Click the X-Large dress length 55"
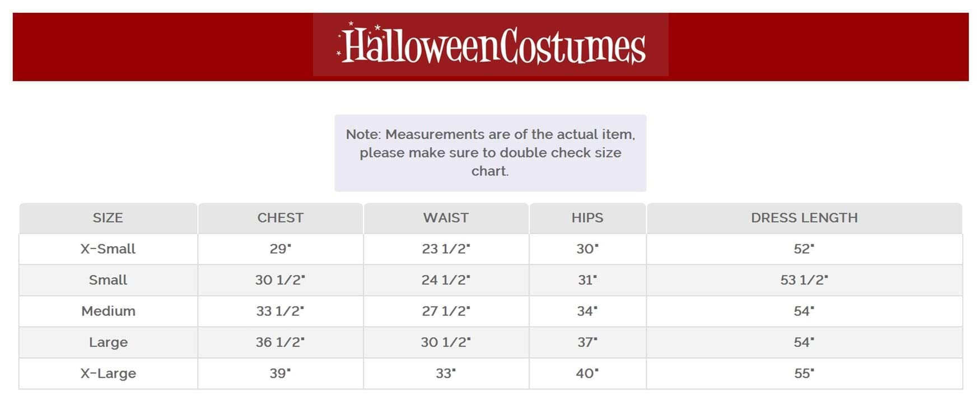Viewport: 980px width, 408px height. pos(804,373)
